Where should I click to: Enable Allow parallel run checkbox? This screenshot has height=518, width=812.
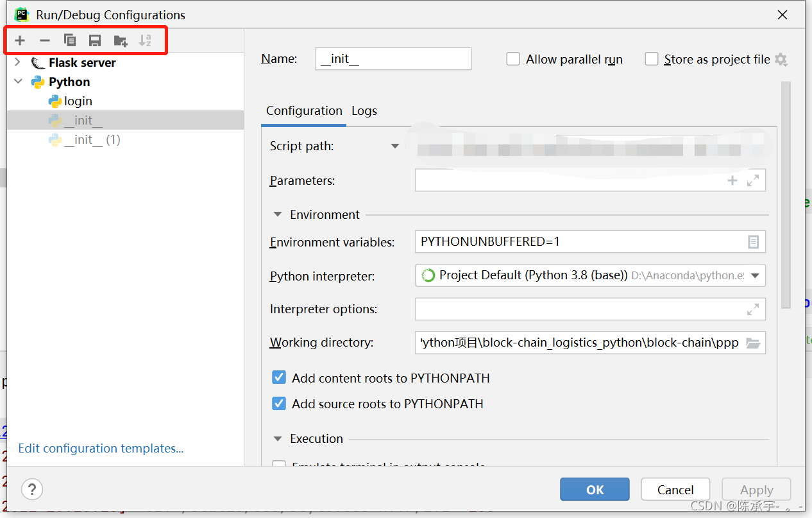pos(513,59)
